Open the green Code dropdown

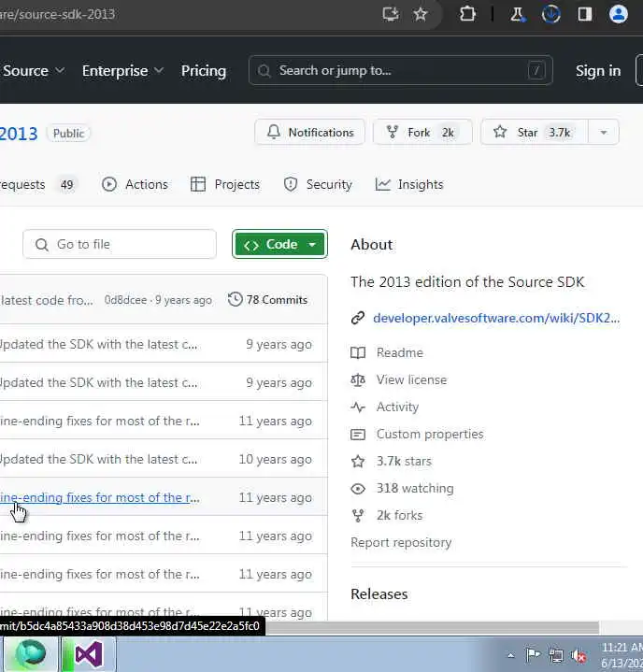pos(280,244)
